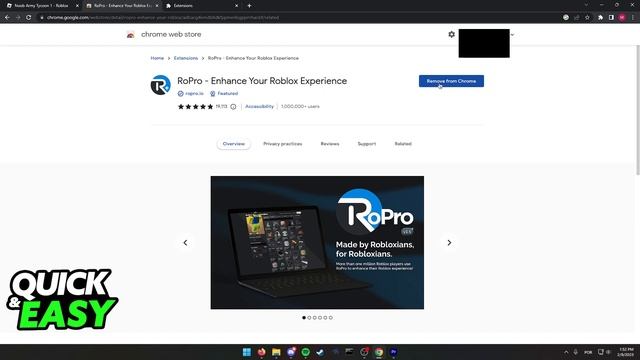Open a new browser tab
The image size is (640, 360).
(x=249, y=6)
